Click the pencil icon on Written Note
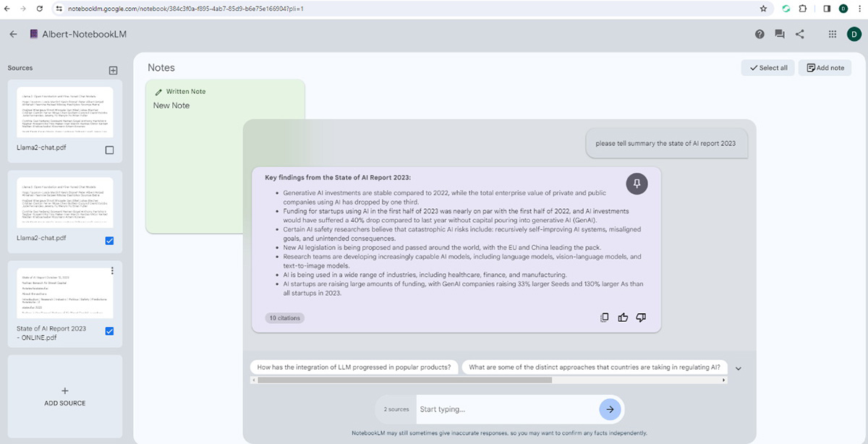The image size is (868, 444). [158, 92]
